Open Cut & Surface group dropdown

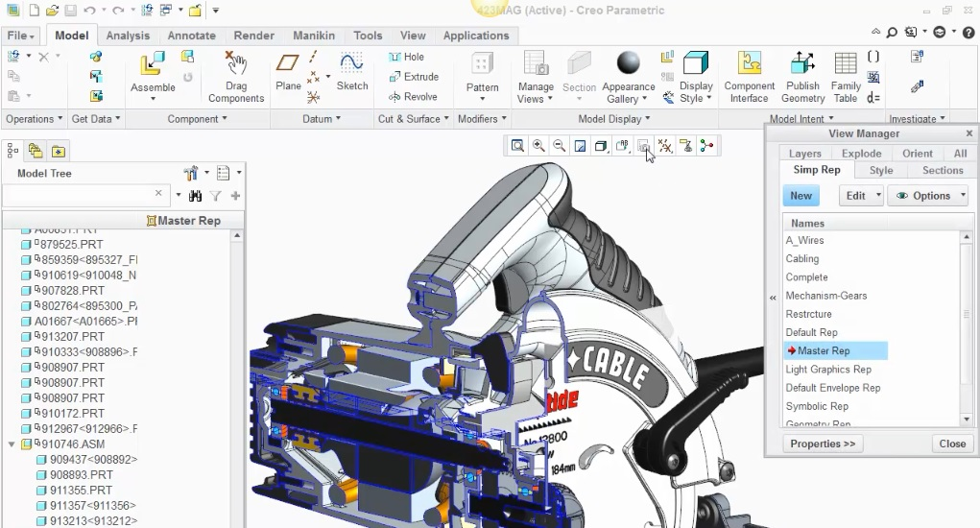[413, 119]
